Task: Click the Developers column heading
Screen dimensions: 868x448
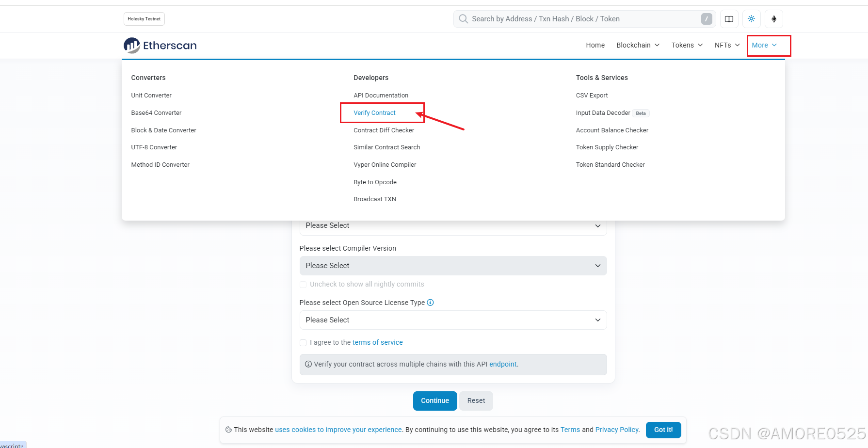Action: pos(371,78)
